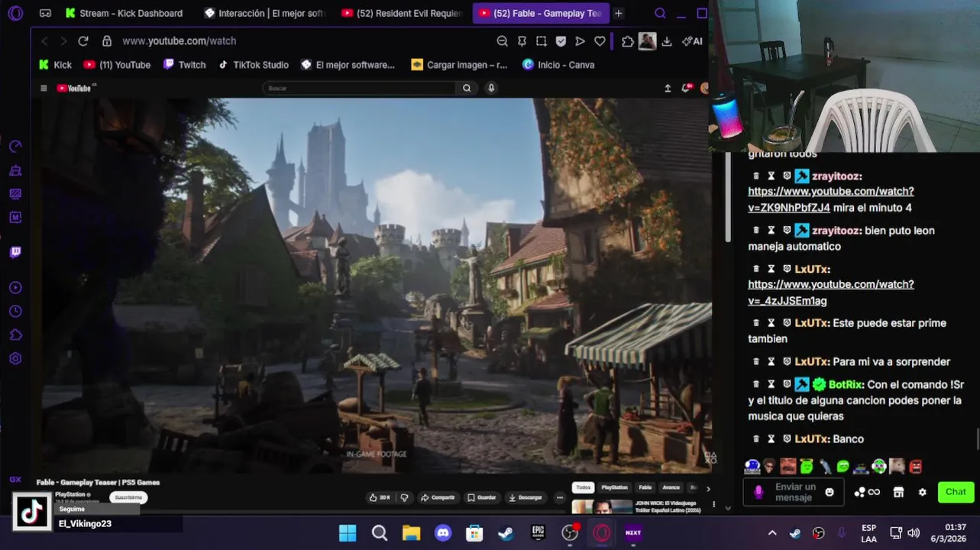This screenshot has height=550, width=980.
Task: Open the Inicio - Canva bookmark
Action: tap(558, 65)
